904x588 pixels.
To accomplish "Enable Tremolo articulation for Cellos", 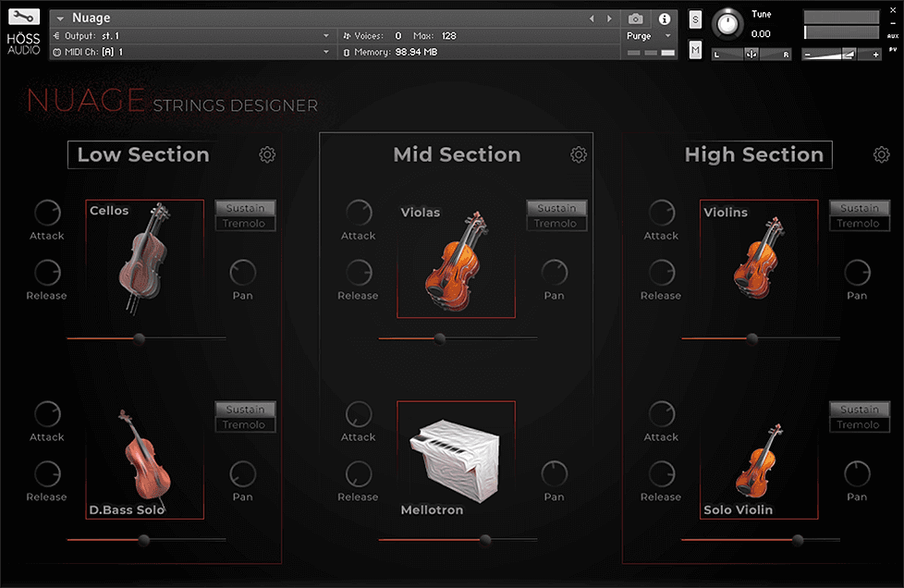I will [245, 222].
